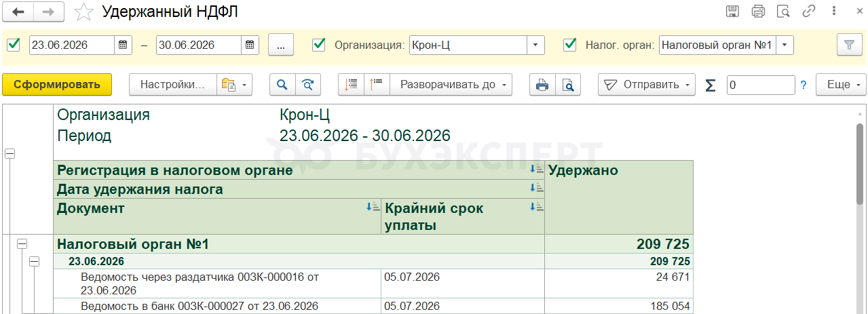Click the magnifier find button
This screenshot has height=314, width=868.
(282, 85)
